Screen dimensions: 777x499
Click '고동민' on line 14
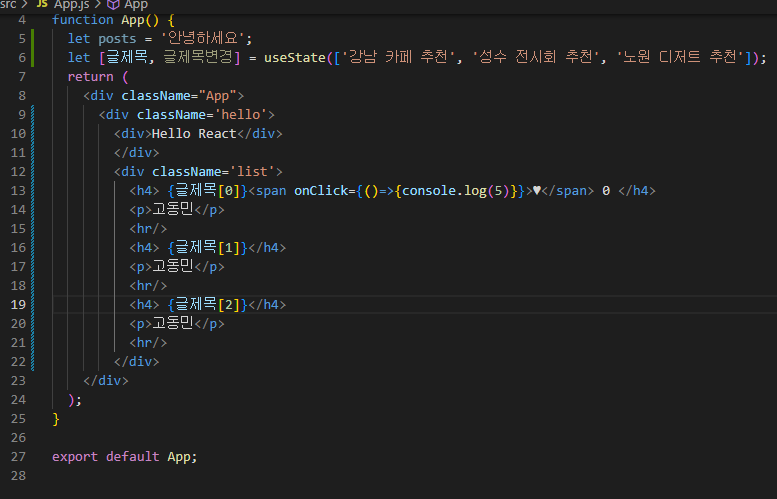point(172,209)
